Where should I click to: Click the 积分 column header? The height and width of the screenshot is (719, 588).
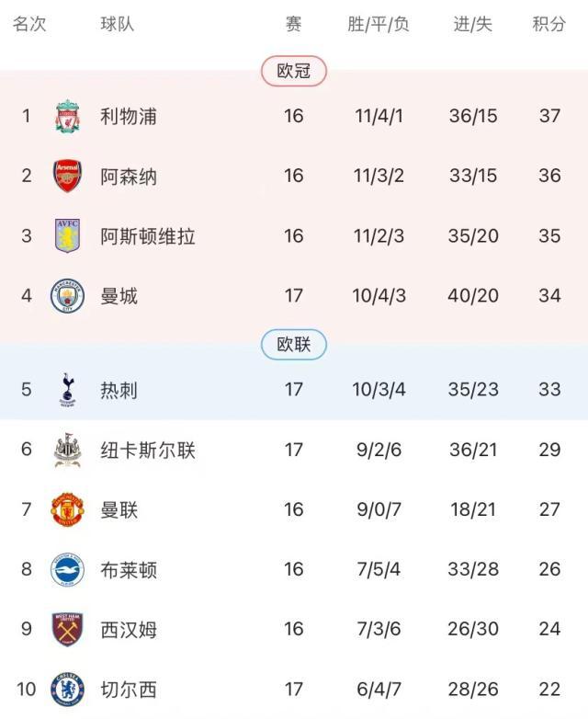(x=548, y=25)
